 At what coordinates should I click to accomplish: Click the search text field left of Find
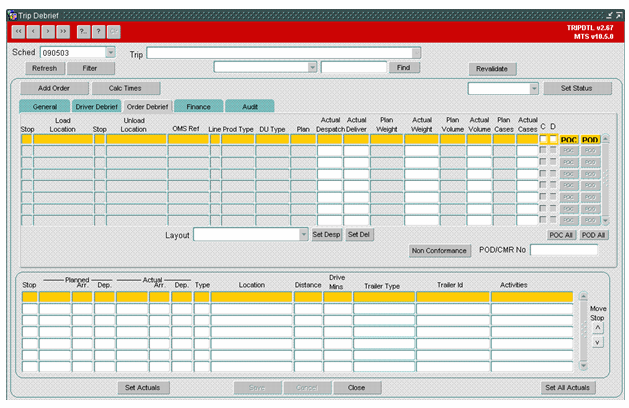[x=354, y=67]
